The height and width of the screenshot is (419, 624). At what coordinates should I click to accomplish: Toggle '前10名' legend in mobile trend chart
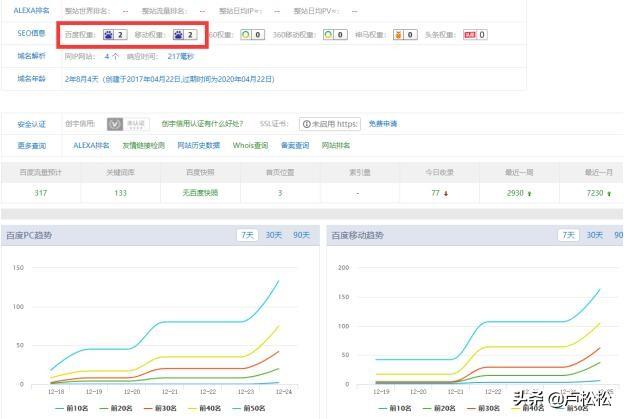[x=395, y=408]
